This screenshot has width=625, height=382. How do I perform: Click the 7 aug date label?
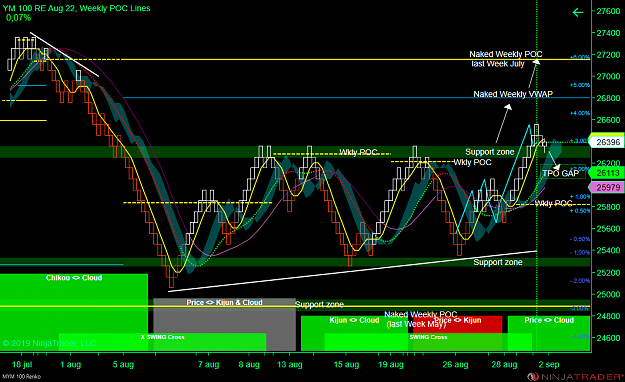tap(208, 364)
